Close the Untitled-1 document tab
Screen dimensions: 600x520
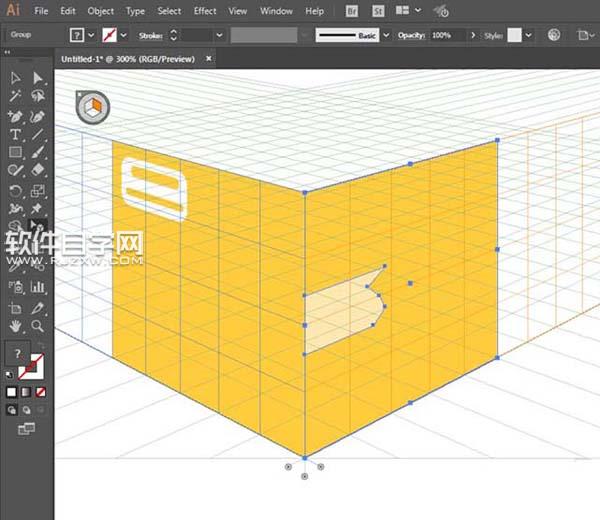click(209, 59)
